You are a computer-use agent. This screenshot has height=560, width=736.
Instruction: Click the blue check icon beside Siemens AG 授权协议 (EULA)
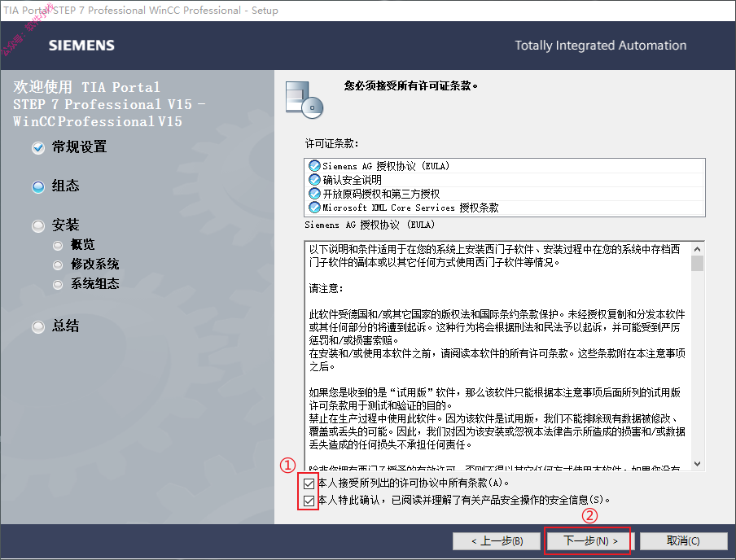point(314,166)
